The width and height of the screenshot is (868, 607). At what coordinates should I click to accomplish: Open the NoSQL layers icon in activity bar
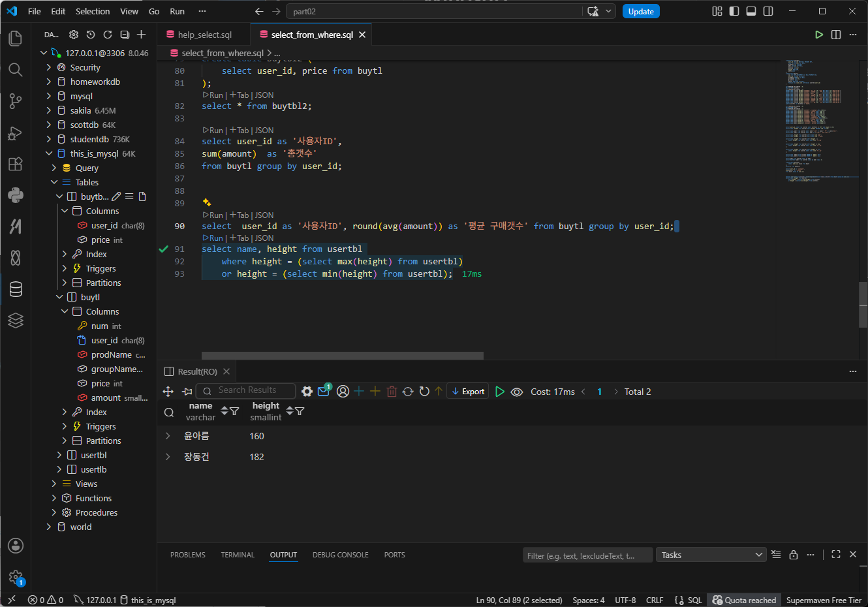point(16,320)
